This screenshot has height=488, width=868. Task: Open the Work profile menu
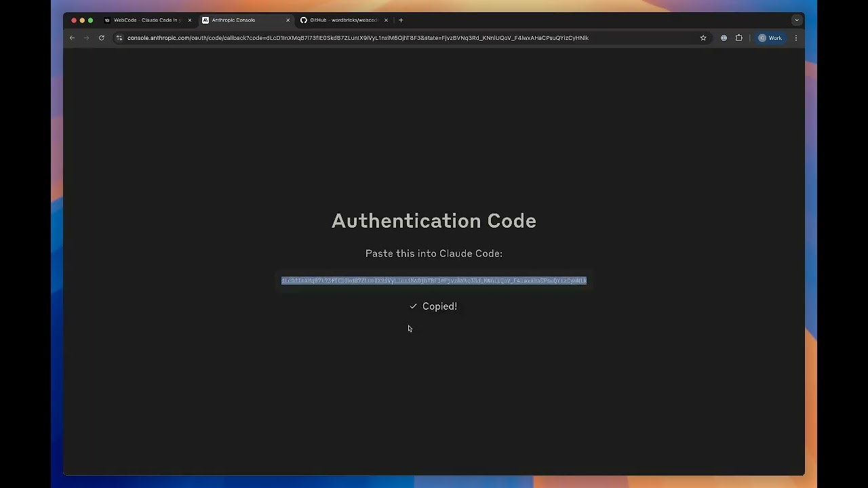pyautogui.click(x=770, y=38)
